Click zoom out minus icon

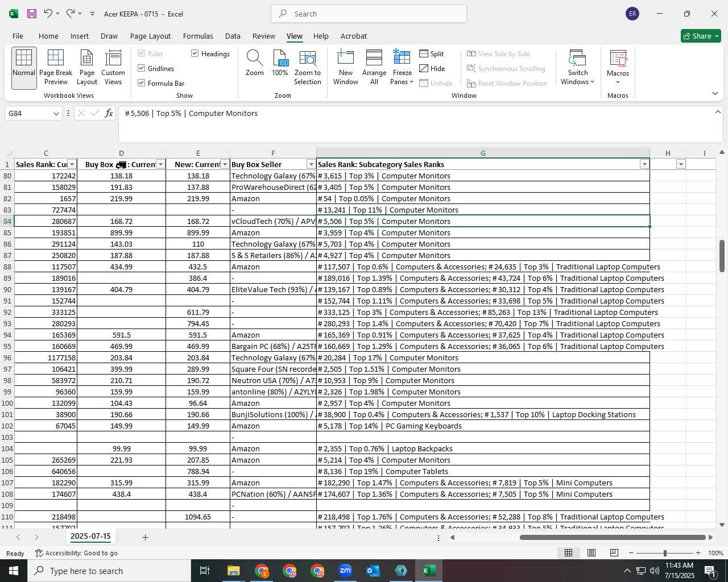point(631,553)
